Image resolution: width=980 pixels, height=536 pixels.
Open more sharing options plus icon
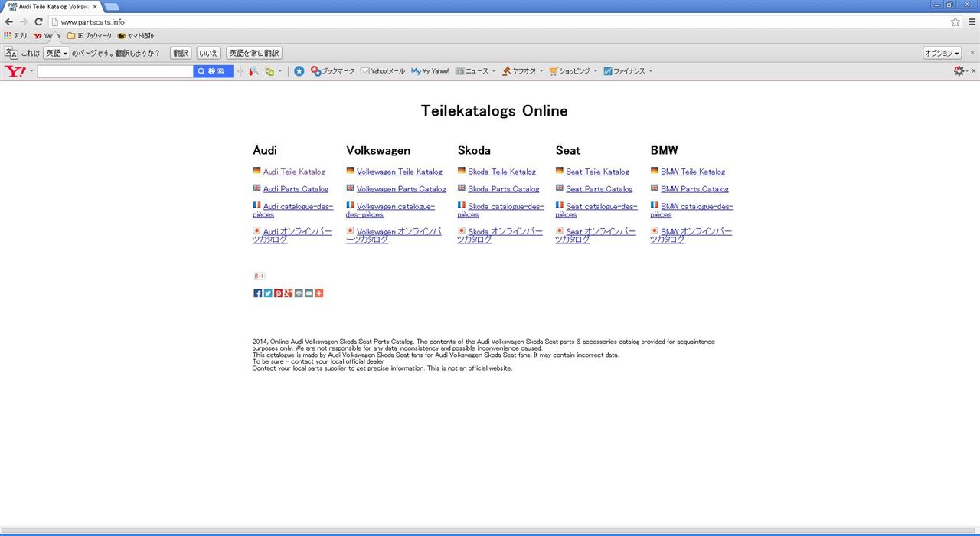(319, 293)
